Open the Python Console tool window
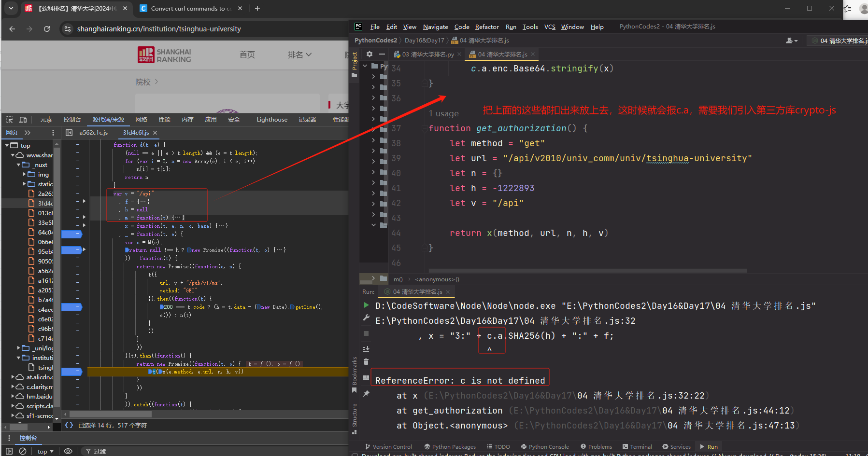Viewport: 868px width, 456px height. (x=545, y=447)
